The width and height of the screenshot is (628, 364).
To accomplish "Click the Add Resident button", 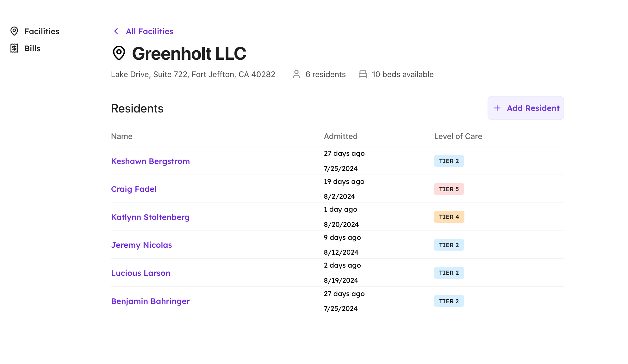I will pos(525,108).
